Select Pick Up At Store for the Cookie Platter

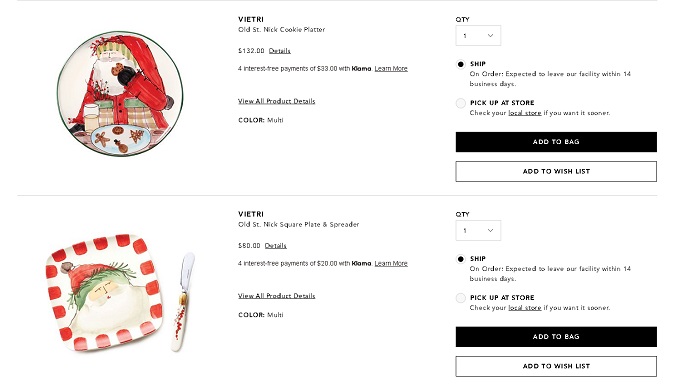point(461,103)
